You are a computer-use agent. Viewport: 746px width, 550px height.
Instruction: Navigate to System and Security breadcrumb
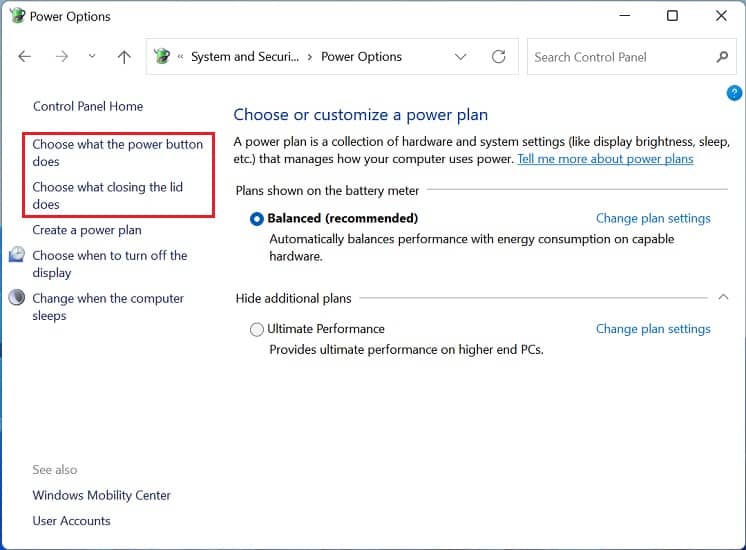(245, 57)
